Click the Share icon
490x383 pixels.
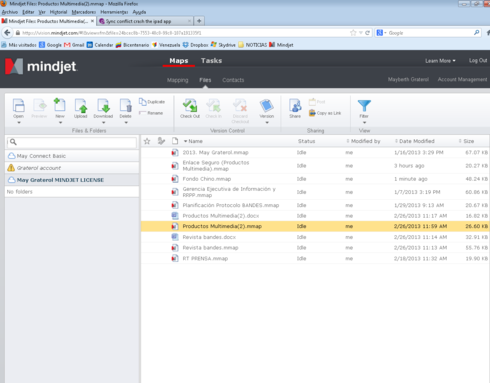(295, 105)
